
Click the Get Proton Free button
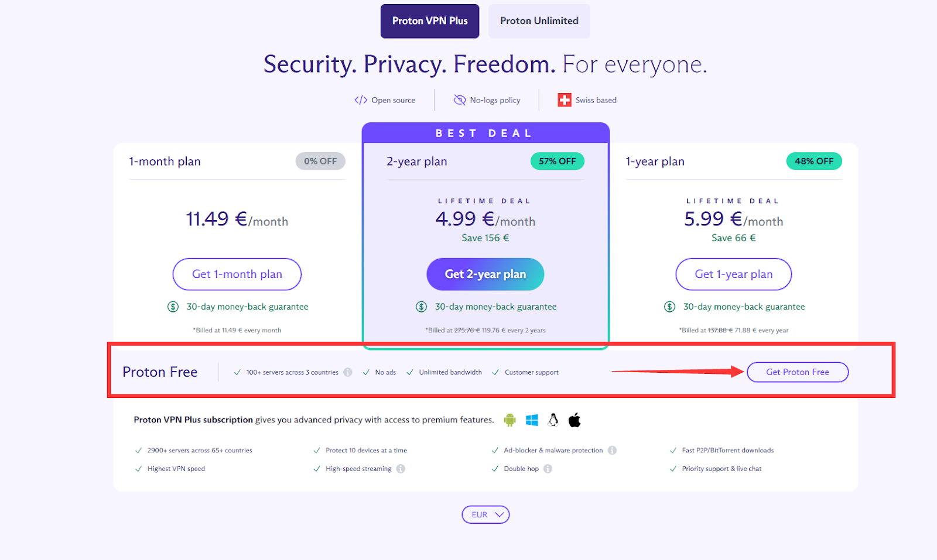[797, 372]
